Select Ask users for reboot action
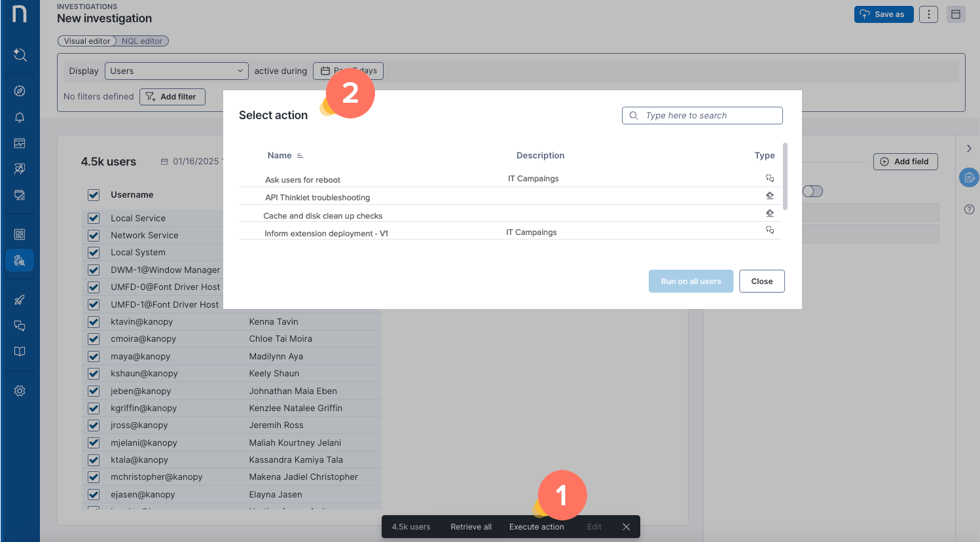The image size is (980, 542). 302,180
